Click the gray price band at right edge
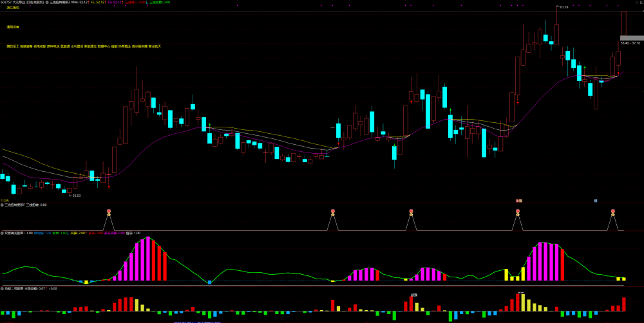The image size is (644, 323). tap(632, 38)
